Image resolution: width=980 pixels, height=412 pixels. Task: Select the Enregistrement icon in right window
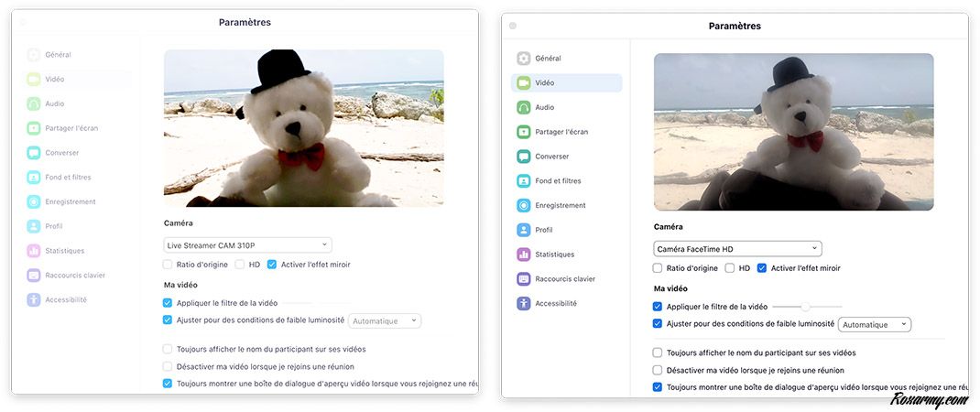pyautogui.click(x=524, y=206)
